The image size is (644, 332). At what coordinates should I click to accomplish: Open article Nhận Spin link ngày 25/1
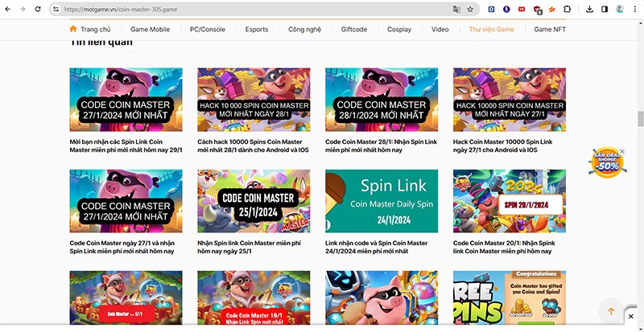point(249,247)
